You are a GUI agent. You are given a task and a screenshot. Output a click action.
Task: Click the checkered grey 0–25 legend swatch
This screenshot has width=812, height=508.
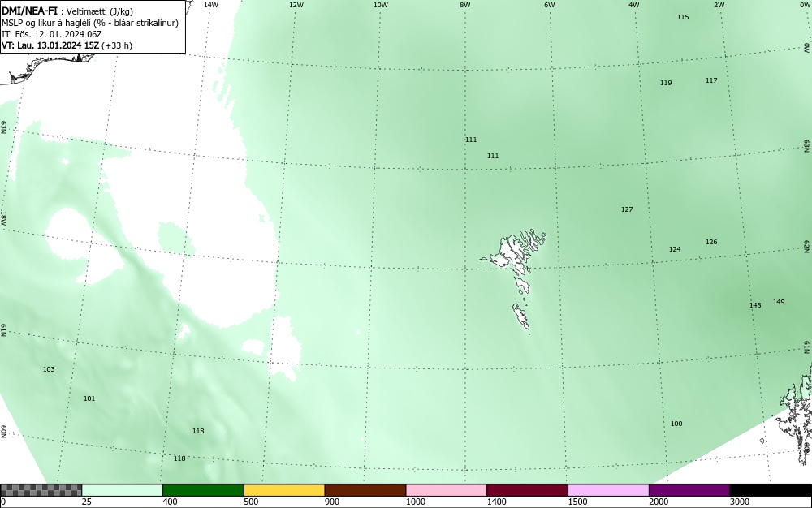coord(41,490)
